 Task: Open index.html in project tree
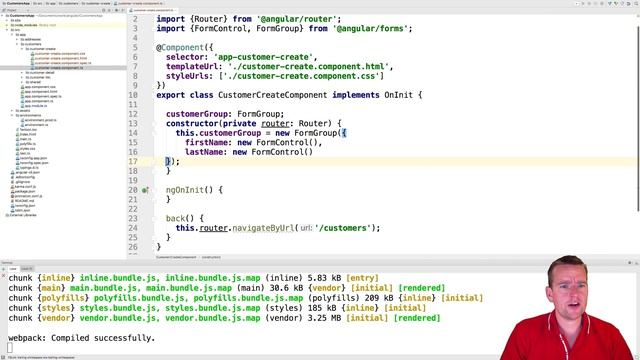point(26,134)
